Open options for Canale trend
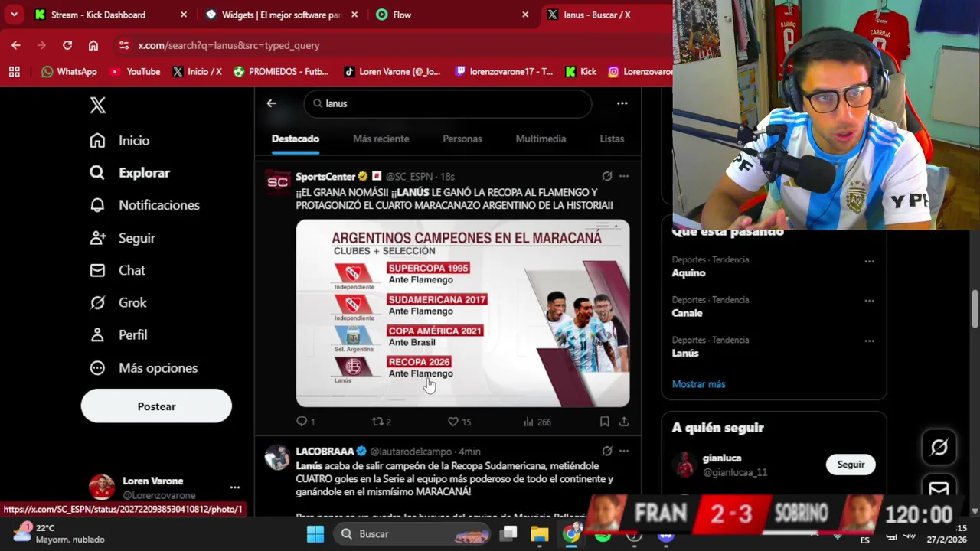 pos(869,301)
